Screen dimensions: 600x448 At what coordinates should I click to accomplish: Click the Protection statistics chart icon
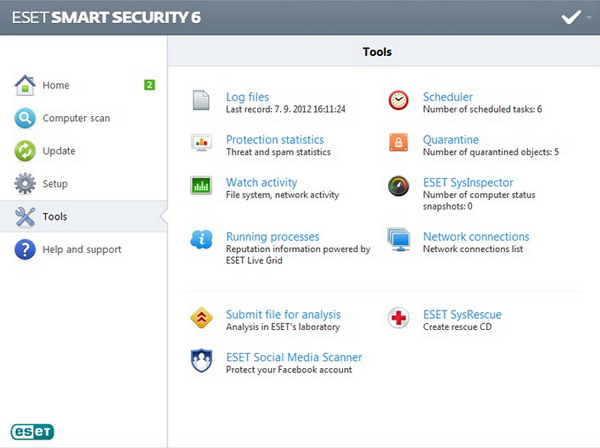201,143
